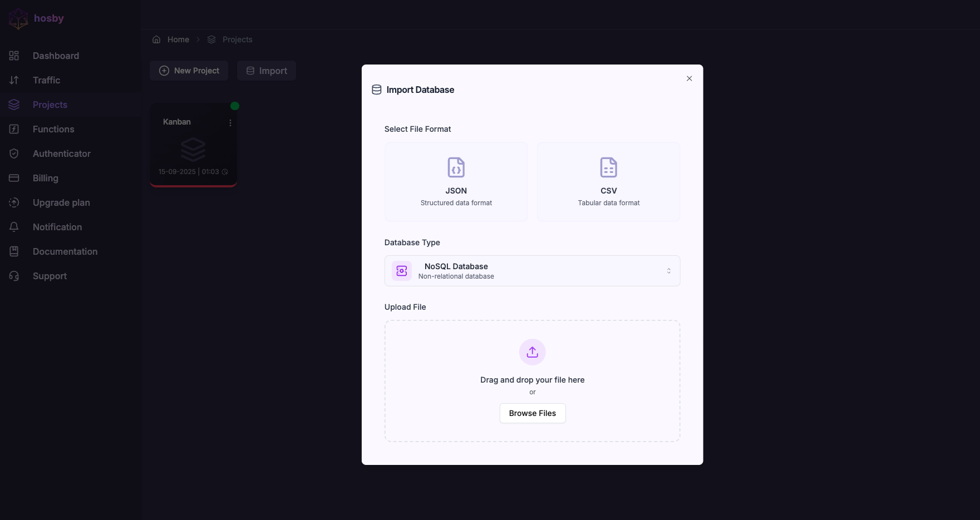Open the Kanban project card
The height and width of the screenshot is (520, 980).
pyautogui.click(x=193, y=145)
